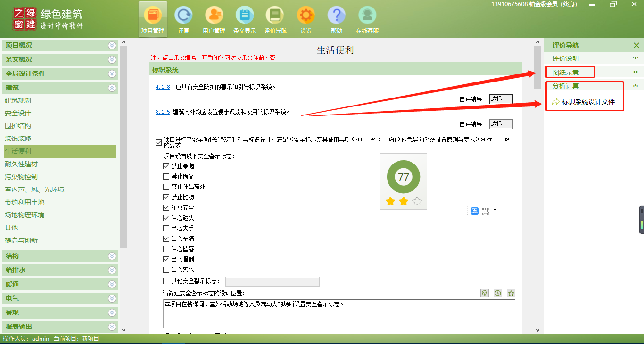Open clause 8.1.5 link
644x344 pixels.
pos(163,112)
